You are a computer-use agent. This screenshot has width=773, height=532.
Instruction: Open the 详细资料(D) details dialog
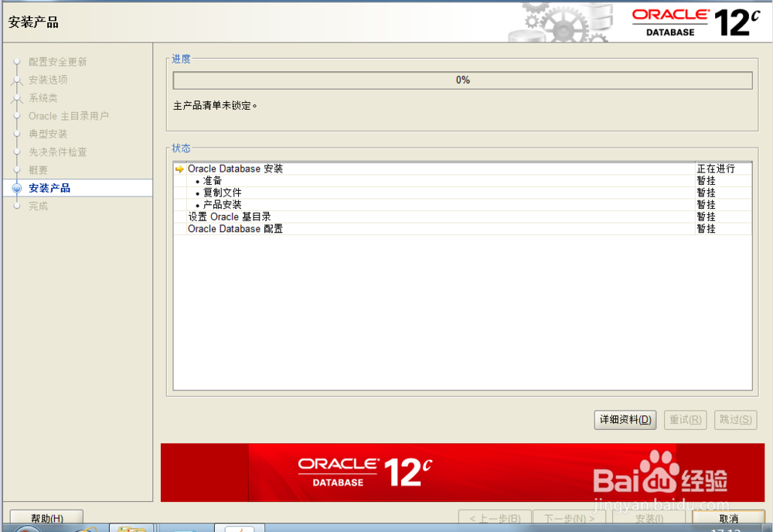[x=625, y=420]
